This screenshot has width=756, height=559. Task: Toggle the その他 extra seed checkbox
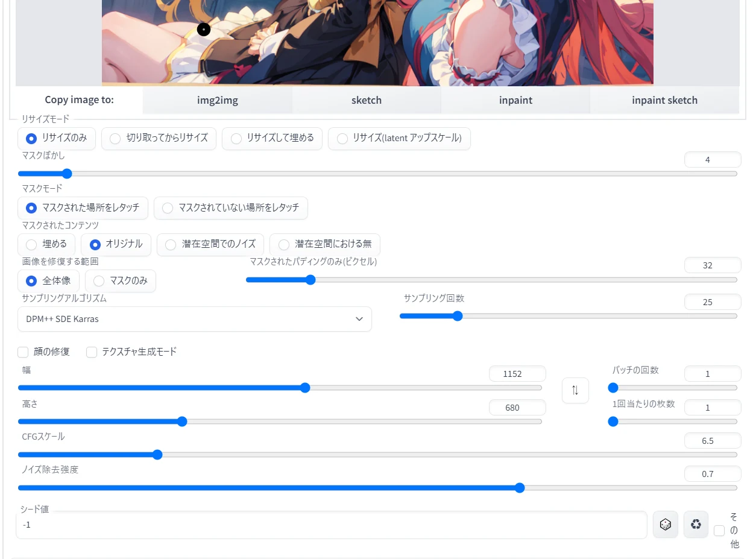pyautogui.click(x=719, y=531)
